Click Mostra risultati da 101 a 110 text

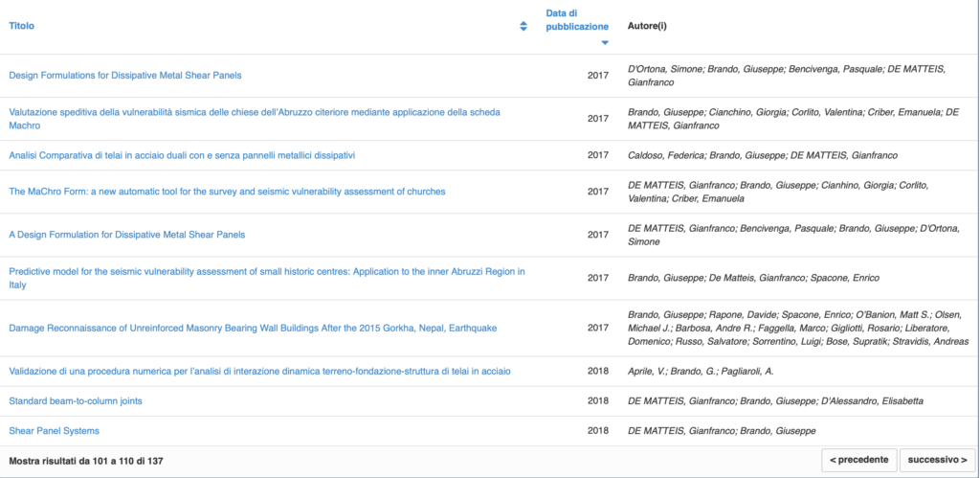86,461
